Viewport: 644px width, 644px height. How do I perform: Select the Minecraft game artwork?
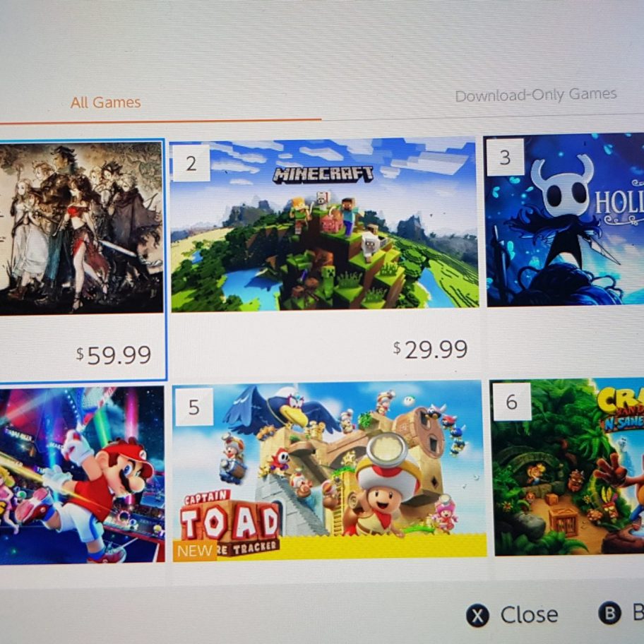(x=324, y=225)
